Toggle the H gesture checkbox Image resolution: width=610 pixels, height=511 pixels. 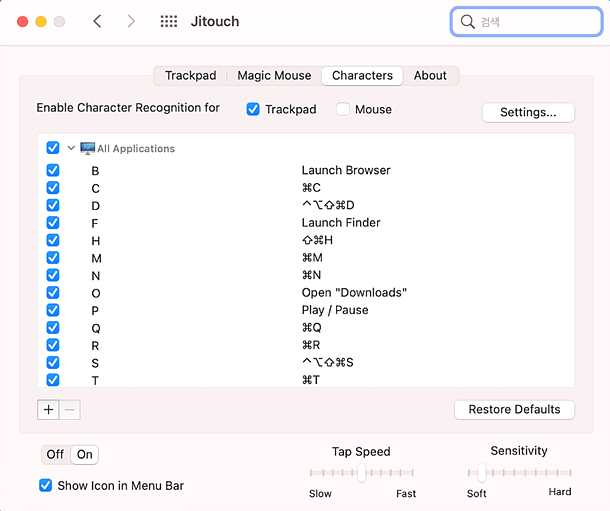[53, 240]
